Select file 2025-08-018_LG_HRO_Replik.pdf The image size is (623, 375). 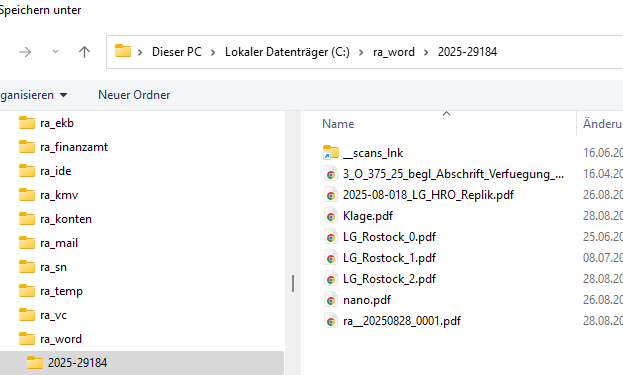pos(428,195)
